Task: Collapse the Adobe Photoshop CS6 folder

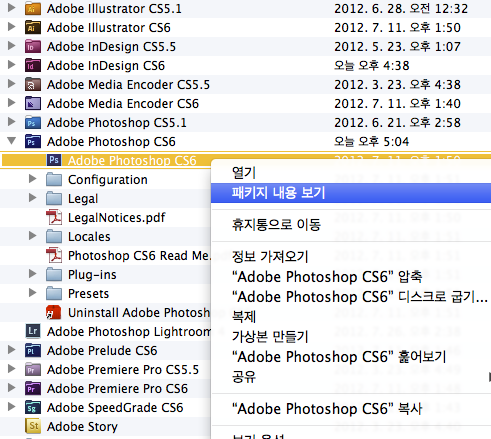Action: coord(12,141)
